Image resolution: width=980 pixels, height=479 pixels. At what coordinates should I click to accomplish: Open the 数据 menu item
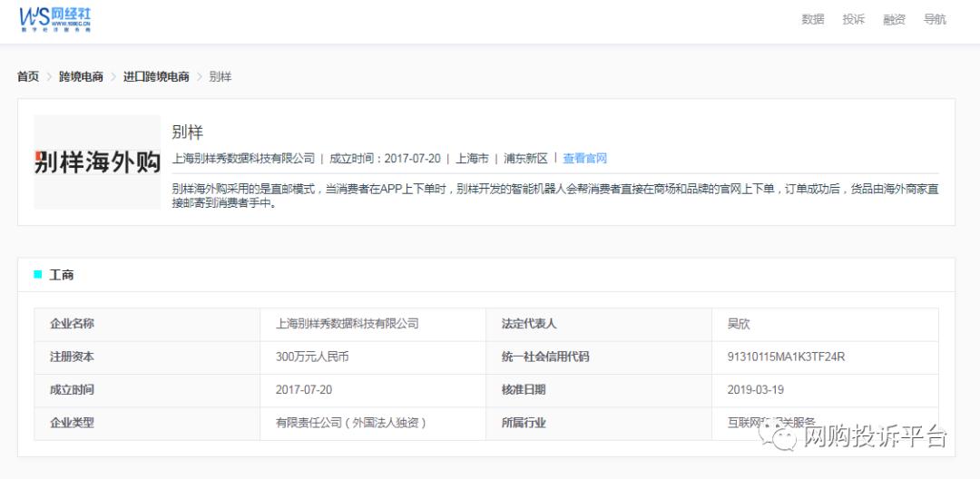coord(812,19)
